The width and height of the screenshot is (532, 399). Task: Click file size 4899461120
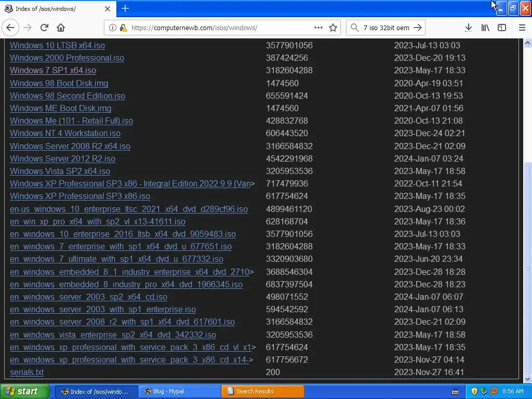289,209
